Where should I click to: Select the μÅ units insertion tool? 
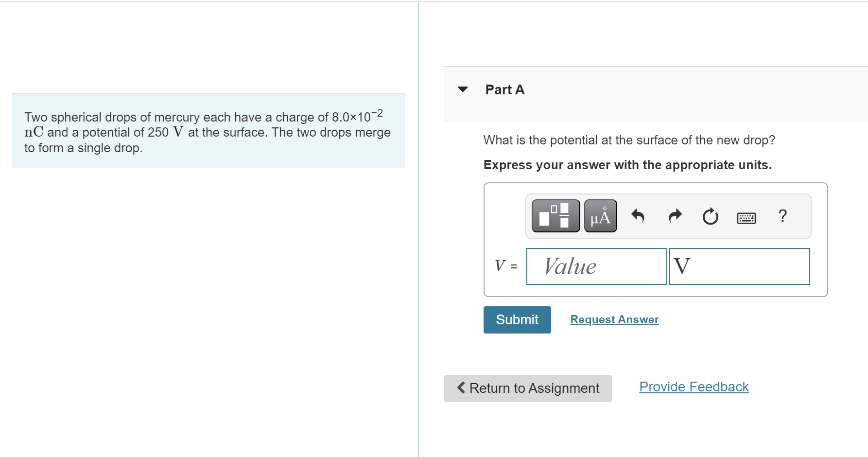(600, 215)
